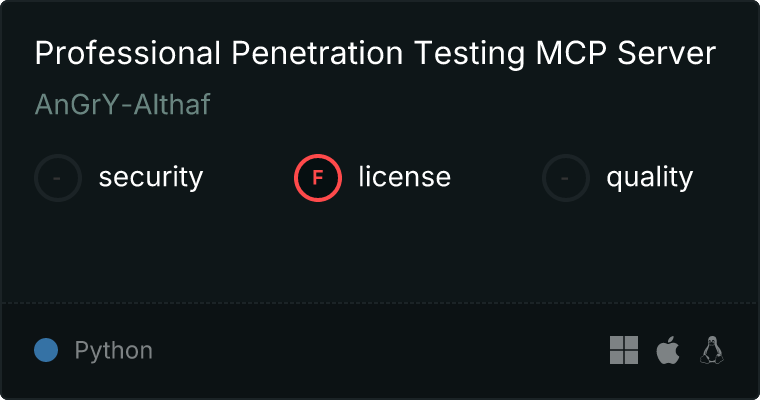Click the Linux penguin platform icon
The height and width of the screenshot is (400, 760).
pos(712,350)
